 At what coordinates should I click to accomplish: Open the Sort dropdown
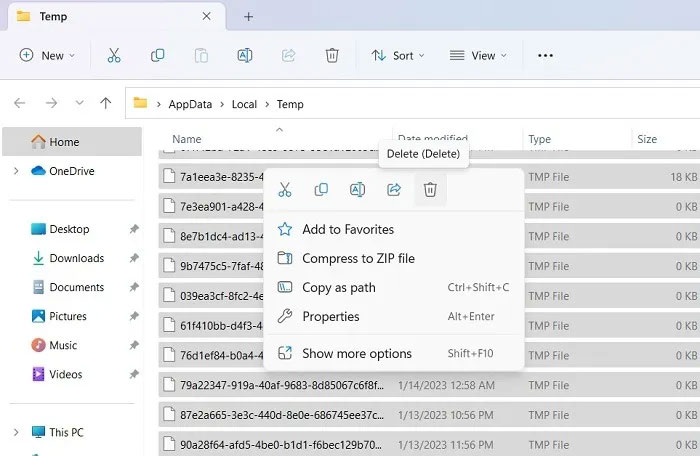coord(397,56)
